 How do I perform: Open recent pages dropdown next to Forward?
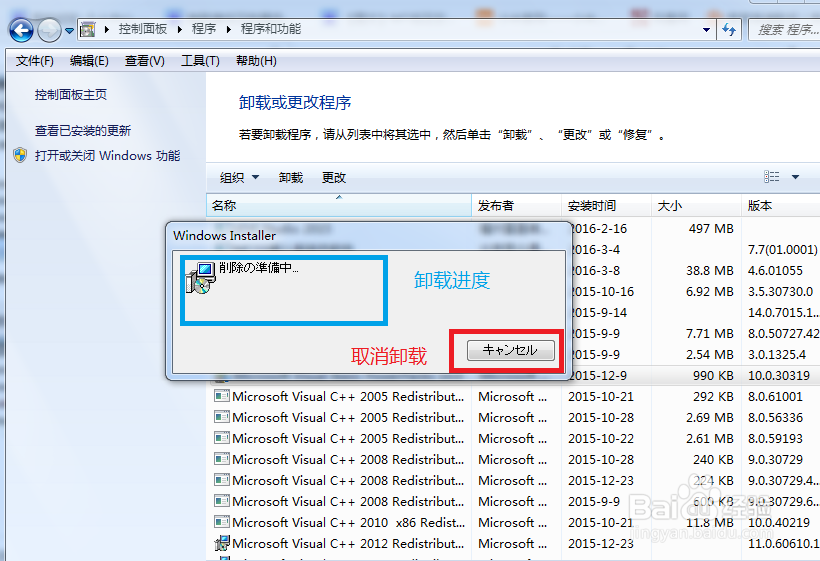(69, 31)
